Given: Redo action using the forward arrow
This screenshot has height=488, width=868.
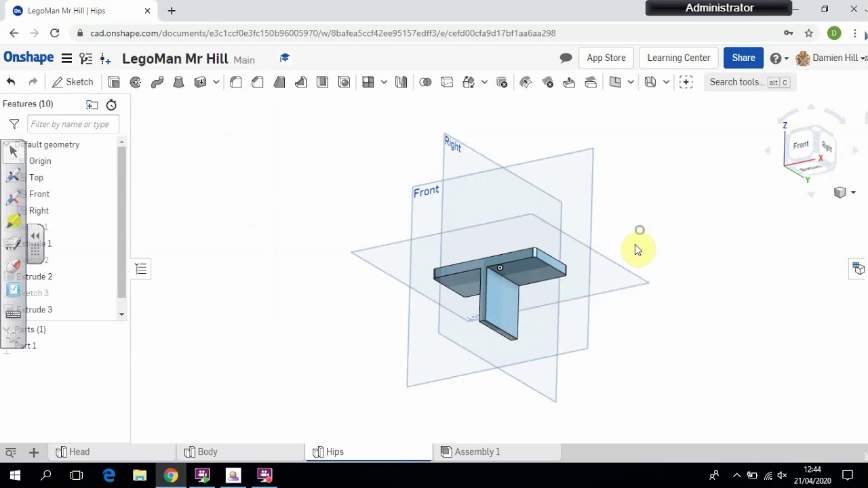Looking at the screenshot, I should [x=33, y=82].
